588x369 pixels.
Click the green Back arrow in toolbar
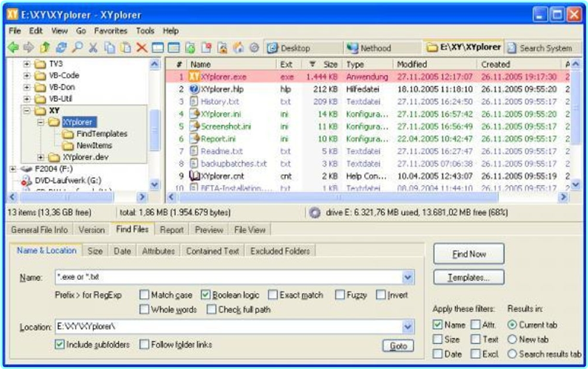coord(13,47)
